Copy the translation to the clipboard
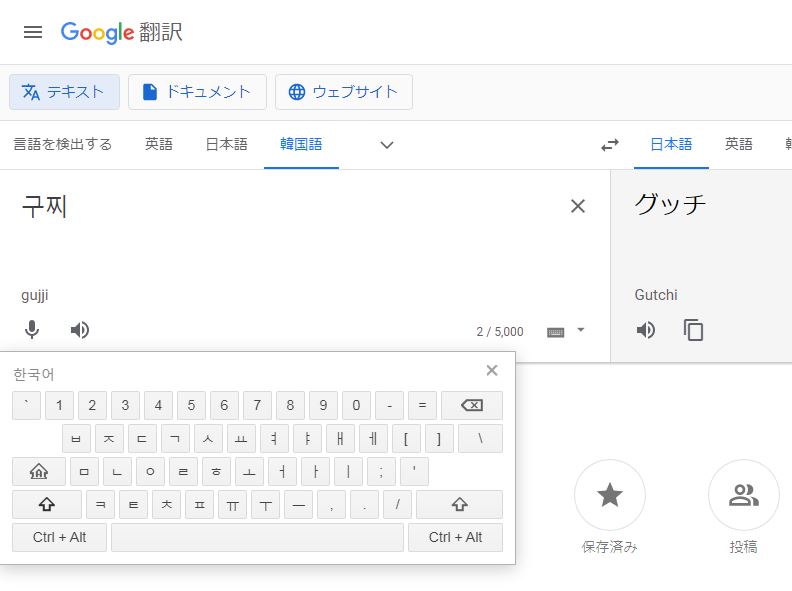 tap(693, 330)
